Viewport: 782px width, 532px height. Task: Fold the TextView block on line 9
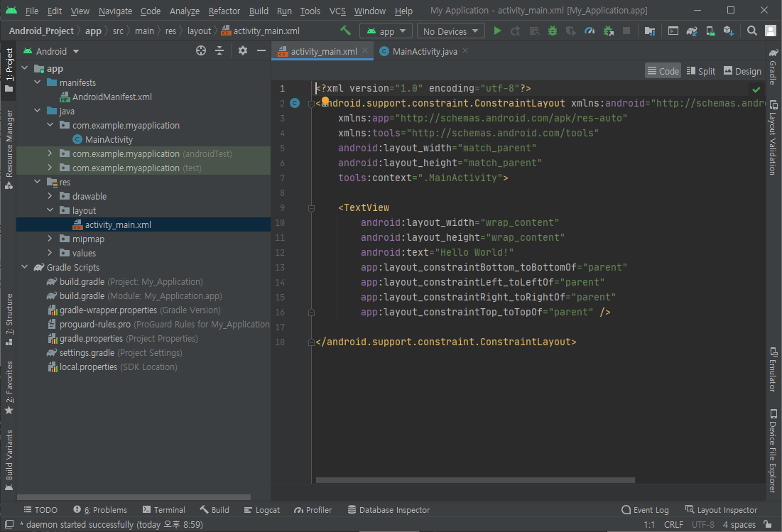coord(311,208)
